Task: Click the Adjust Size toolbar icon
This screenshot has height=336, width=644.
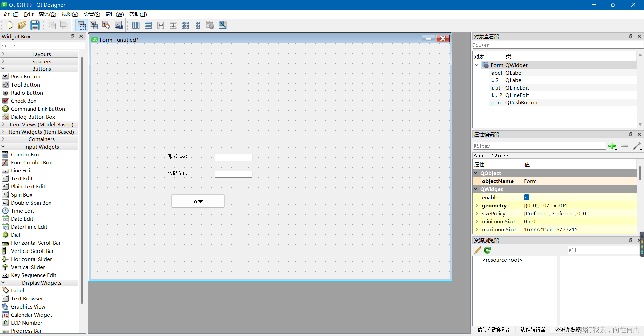Action: pos(222,25)
